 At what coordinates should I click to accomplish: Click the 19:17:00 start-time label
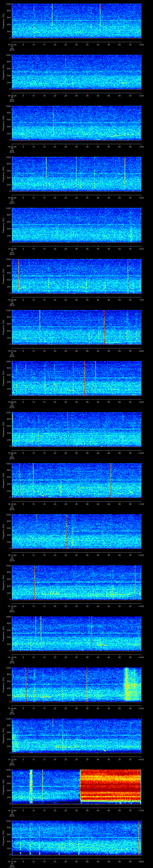pos(12,861)
